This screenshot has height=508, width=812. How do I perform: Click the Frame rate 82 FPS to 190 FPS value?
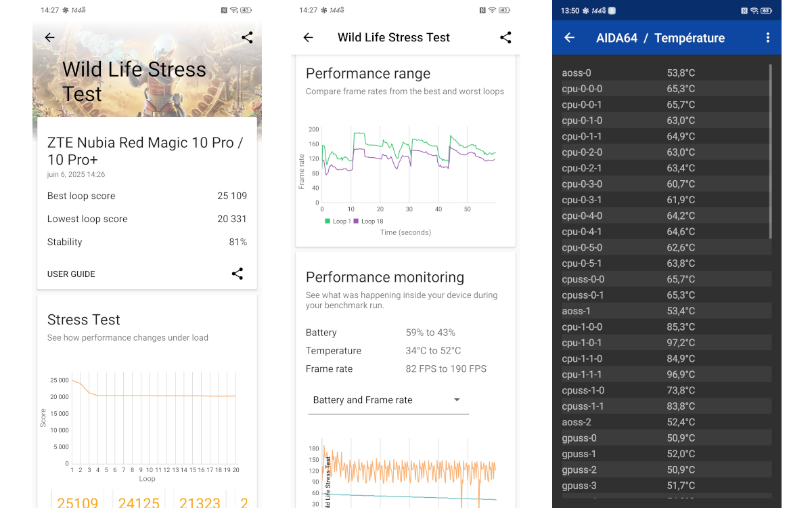[x=446, y=369]
